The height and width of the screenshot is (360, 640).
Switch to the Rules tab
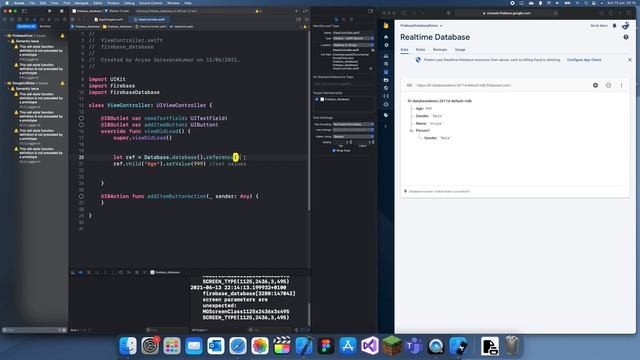tap(420, 50)
